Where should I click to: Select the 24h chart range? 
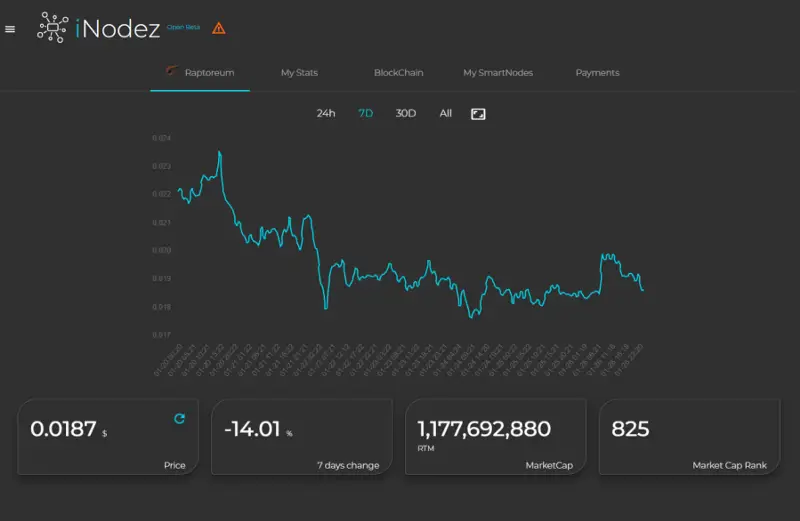pyautogui.click(x=326, y=113)
